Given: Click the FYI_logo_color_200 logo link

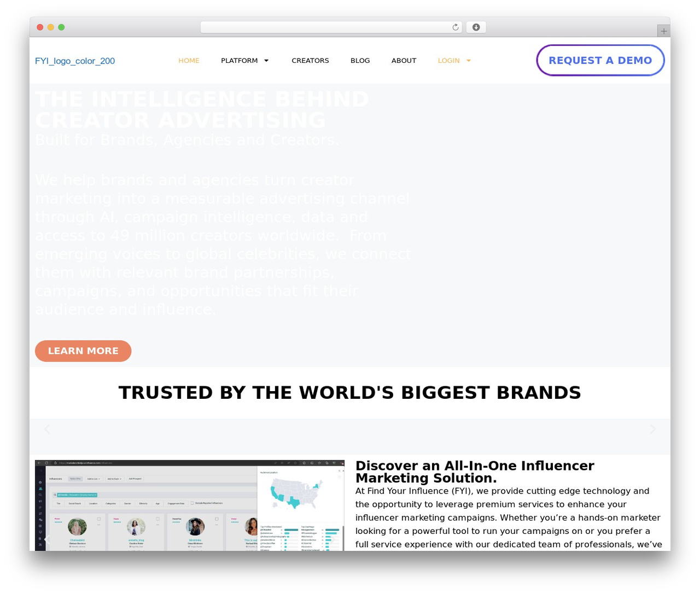Looking at the screenshot, I should pos(75,61).
